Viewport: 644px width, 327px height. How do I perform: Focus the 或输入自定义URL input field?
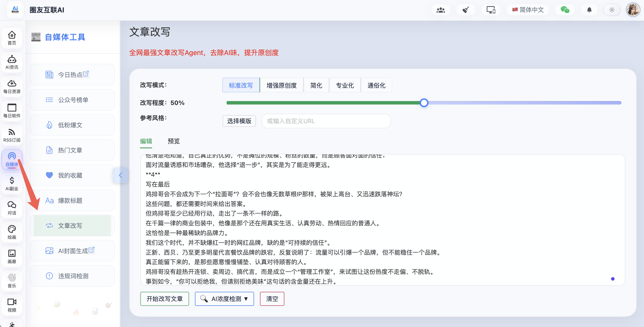[326, 121]
